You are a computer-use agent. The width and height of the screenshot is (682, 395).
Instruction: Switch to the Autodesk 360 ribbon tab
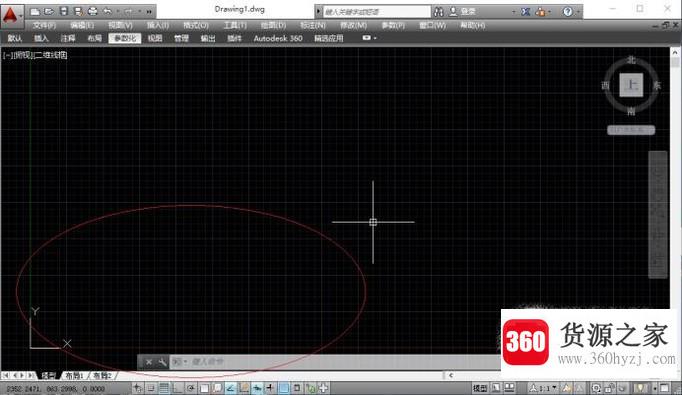[x=278, y=38]
